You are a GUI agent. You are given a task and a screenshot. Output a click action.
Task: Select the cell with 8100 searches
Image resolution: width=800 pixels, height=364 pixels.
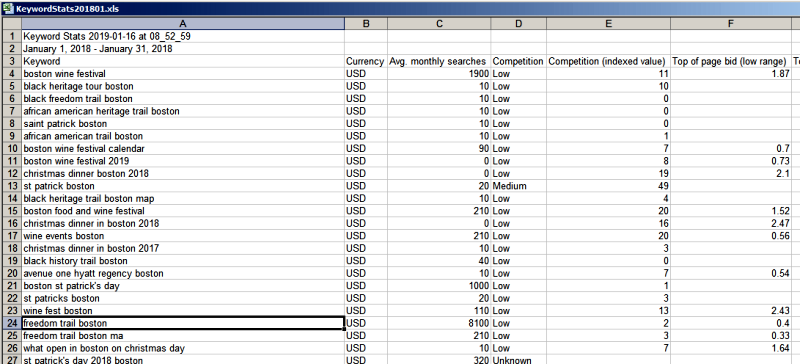click(x=439, y=323)
